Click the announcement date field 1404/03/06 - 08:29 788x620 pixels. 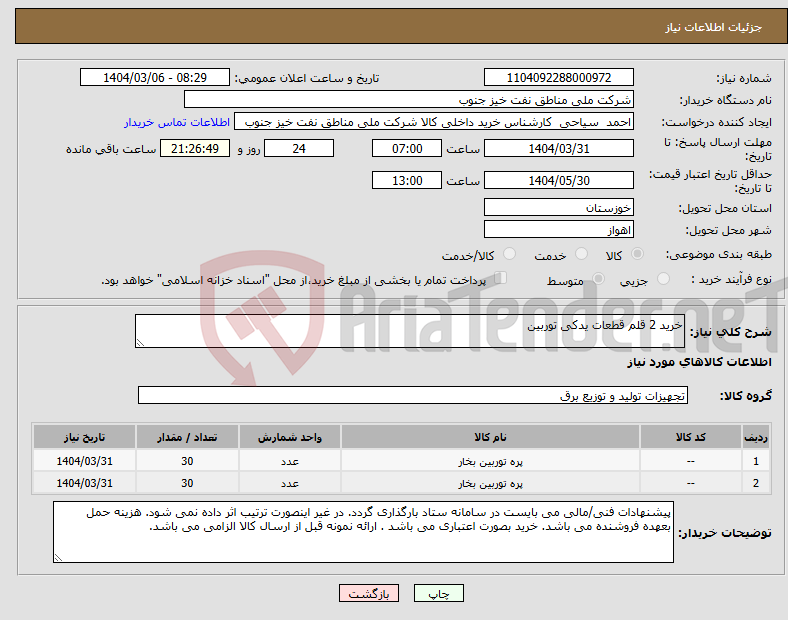(x=155, y=77)
